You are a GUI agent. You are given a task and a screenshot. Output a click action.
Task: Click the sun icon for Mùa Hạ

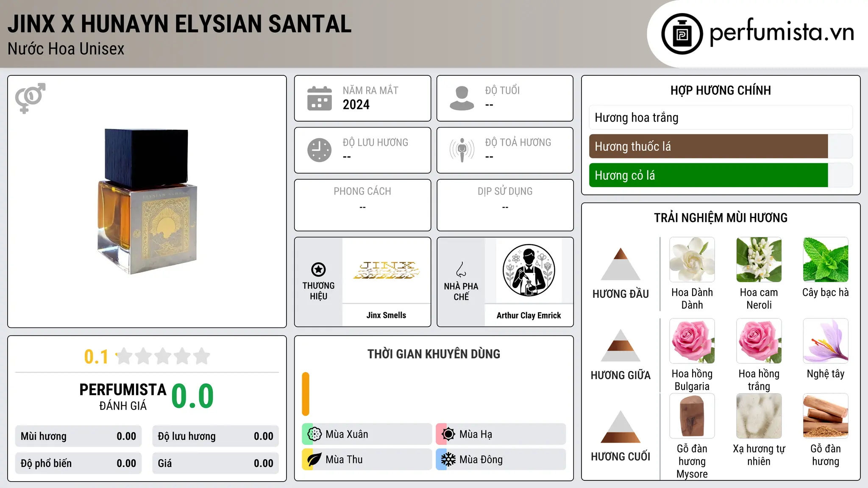coord(448,434)
